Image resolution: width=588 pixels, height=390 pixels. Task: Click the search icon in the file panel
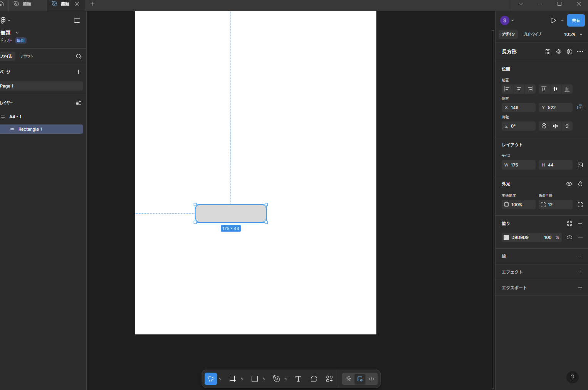pyautogui.click(x=79, y=56)
